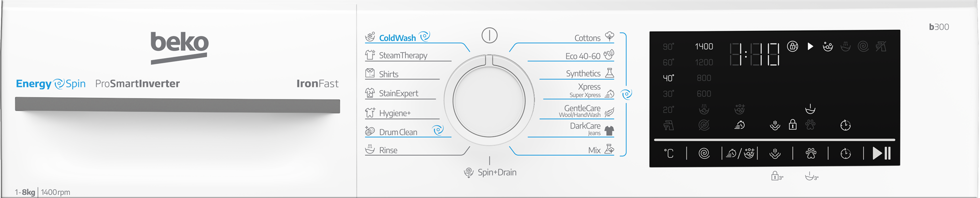This screenshot has width=980, height=198.
Task: Tap the child lock 3-second icon below display
Action: (777, 176)
